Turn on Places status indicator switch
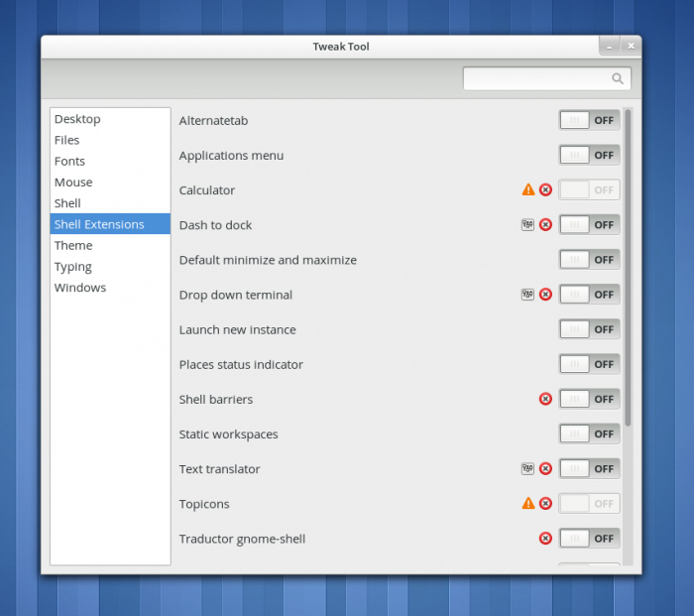The image size is (694, 616). (589, 364)
